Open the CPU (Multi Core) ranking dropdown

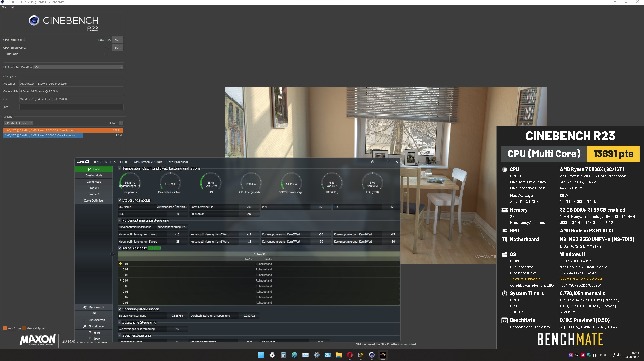pos(18,123)
